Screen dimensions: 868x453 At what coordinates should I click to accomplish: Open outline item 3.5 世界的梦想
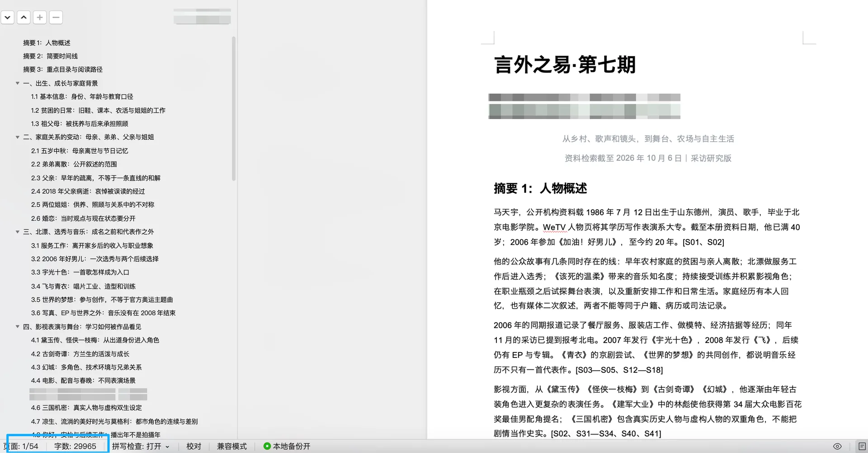[102, 299]
